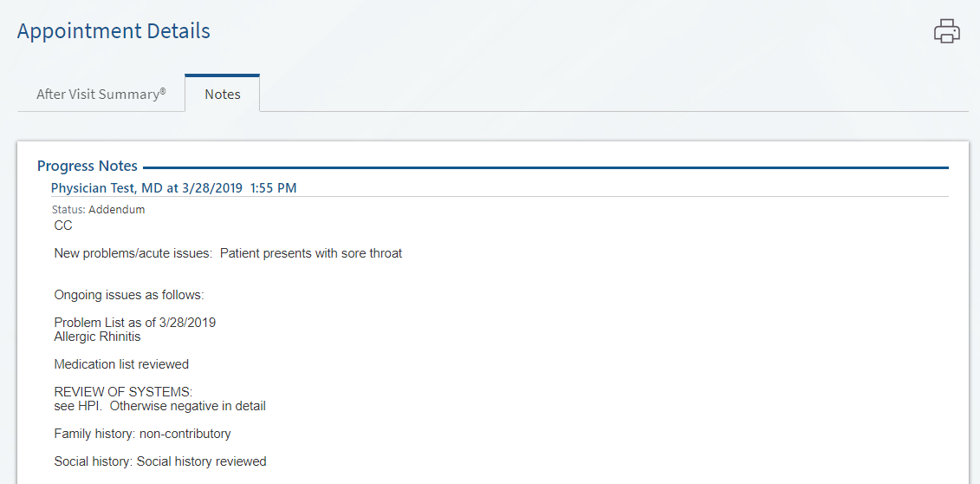Viewport: 980px width, 484px height.
Task: Click Physician Test, MD note header
Action: coord(174,188)
